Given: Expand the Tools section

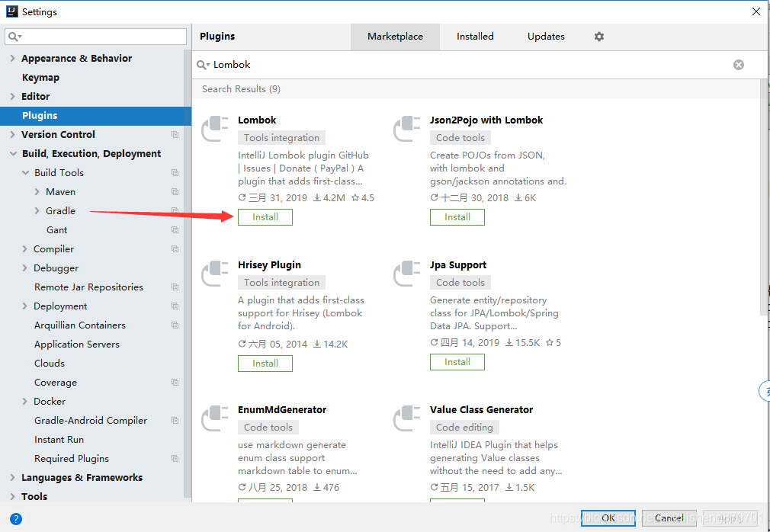Looking at the screenshot, I should point(12,497).
